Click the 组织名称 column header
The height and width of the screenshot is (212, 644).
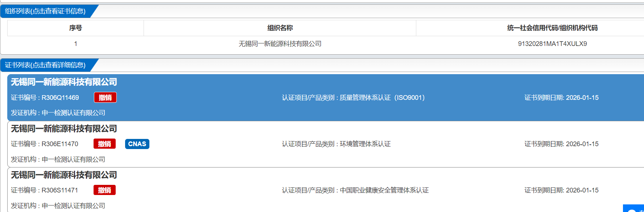point(280,28)
